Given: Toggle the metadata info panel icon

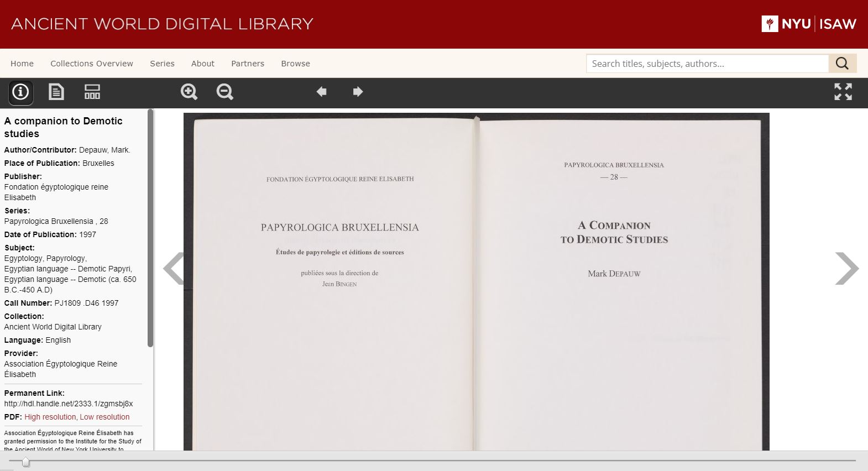Looking at the screenshot, I should (x=20, y=92).
